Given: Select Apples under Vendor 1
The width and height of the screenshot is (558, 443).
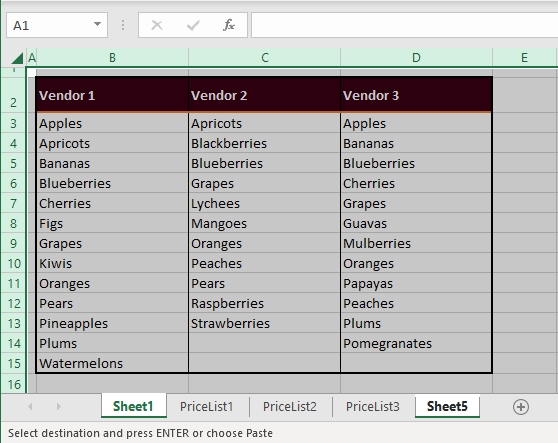Looking at the screenshot, I should 112,123.
